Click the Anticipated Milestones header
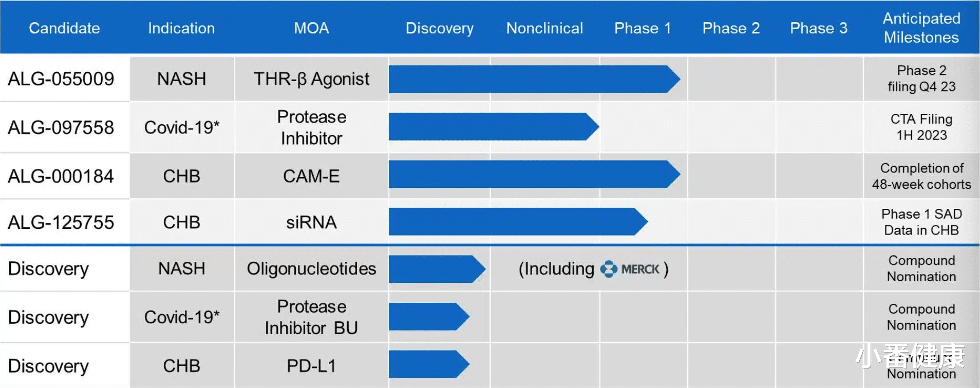 (x=921, y=28)
